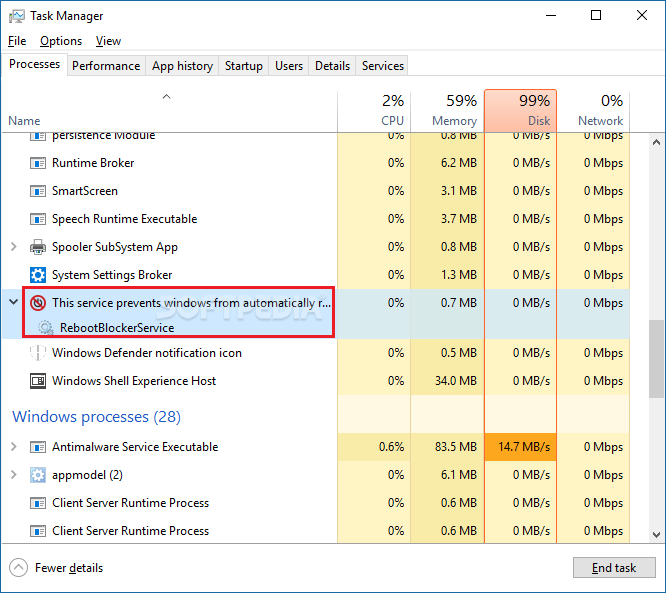Switch to the Details tab
This screenshot has width=666, height=593.
click(332, 66)
